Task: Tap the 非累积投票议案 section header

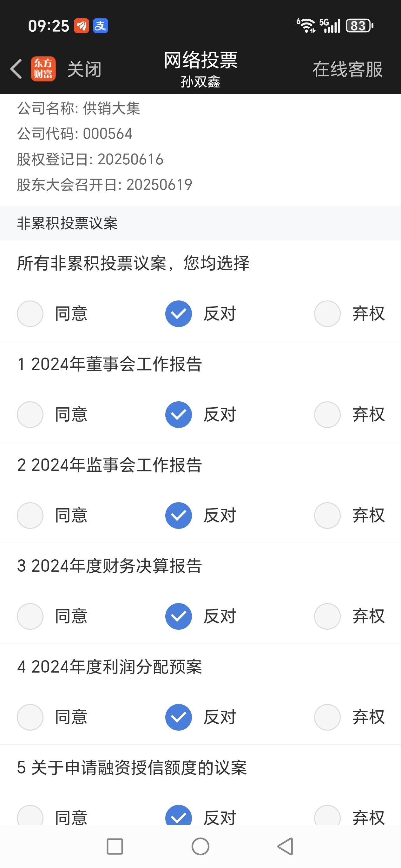Action: (201, 223)
